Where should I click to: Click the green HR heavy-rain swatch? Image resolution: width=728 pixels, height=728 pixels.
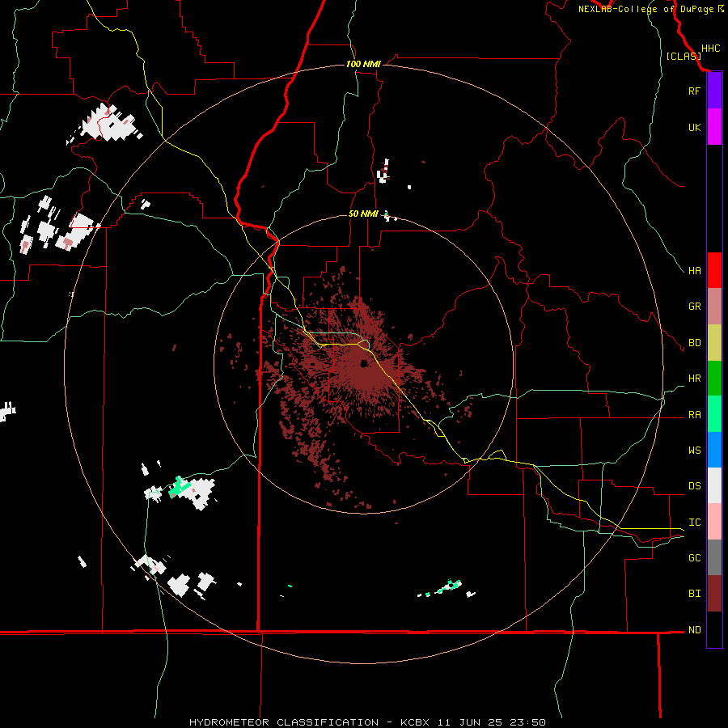[714, 379]
